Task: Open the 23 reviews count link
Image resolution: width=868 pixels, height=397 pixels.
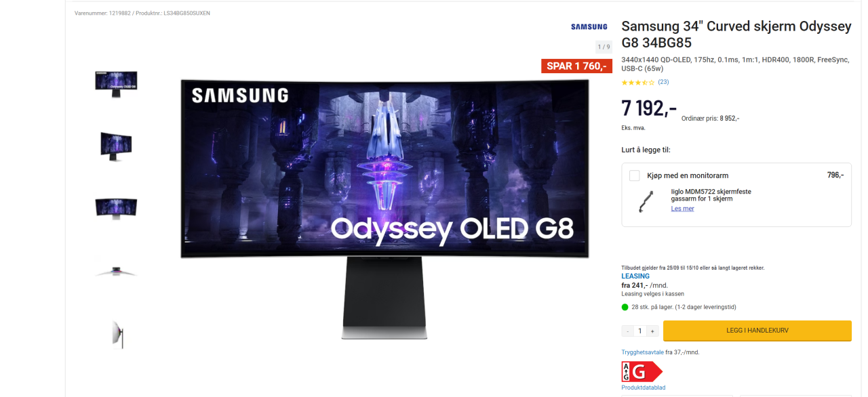Action: (663, 82)
